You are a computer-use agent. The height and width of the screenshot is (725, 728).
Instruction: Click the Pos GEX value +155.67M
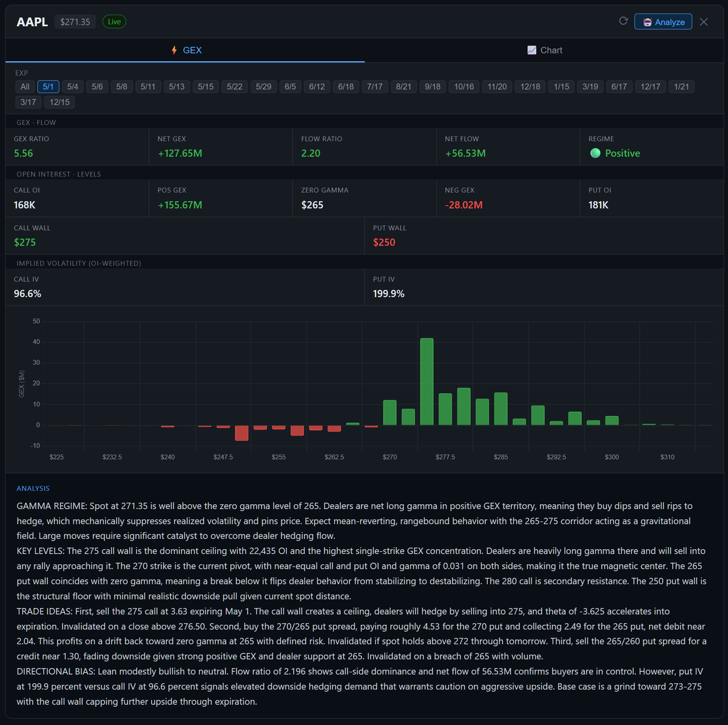coord(180,205)
